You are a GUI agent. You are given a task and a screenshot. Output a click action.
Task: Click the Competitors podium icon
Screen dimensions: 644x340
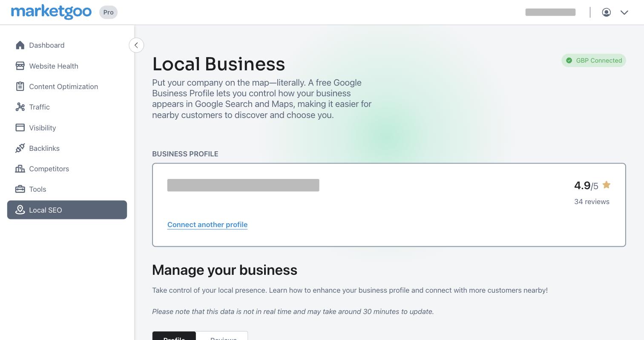(20, 169)
